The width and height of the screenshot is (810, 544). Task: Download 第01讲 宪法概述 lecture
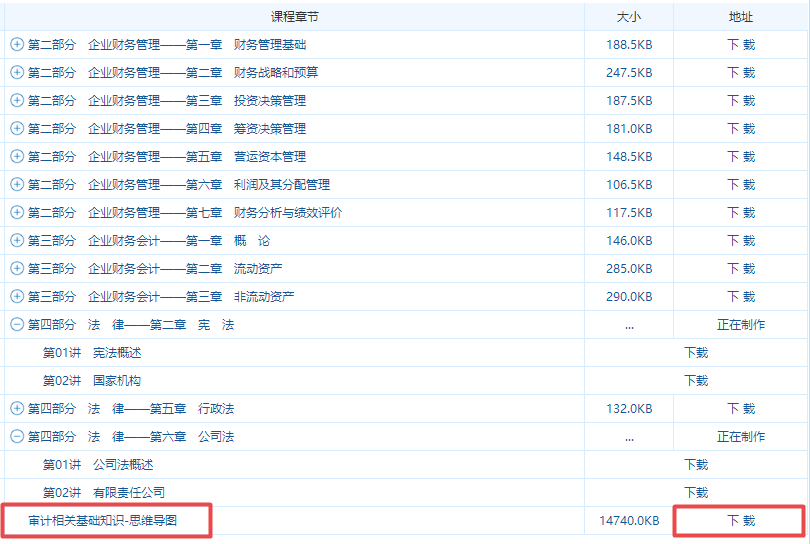point(696,353)
